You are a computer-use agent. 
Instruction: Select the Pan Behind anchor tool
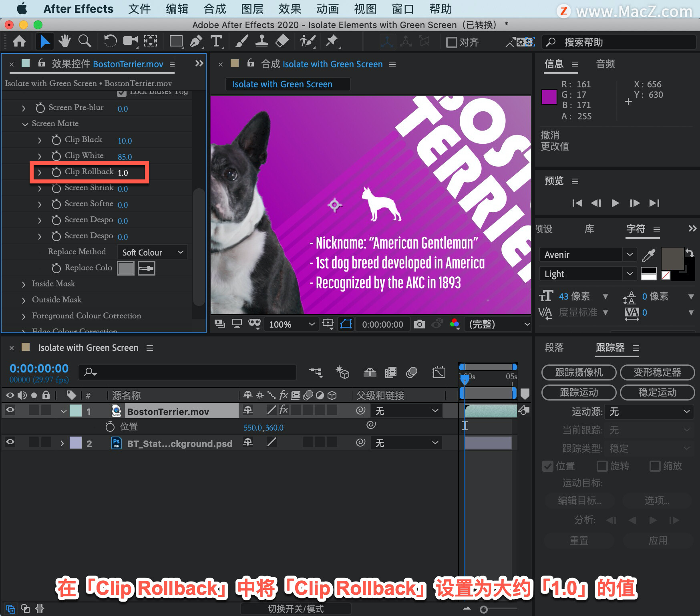(151, 41)
